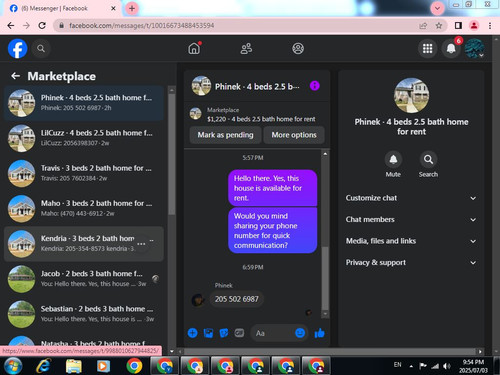Screen dimensions: 500x375
Task: Open the purple conversation information icon
Action: pos(314,86)
